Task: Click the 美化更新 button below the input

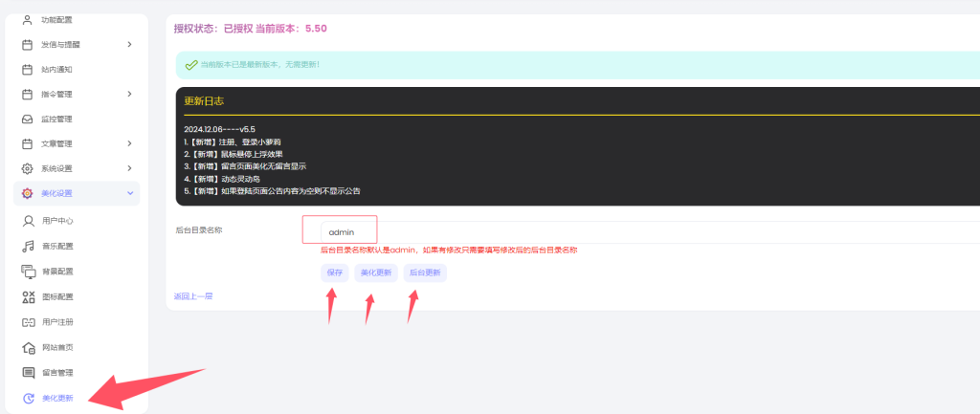Action: [374, 272]
